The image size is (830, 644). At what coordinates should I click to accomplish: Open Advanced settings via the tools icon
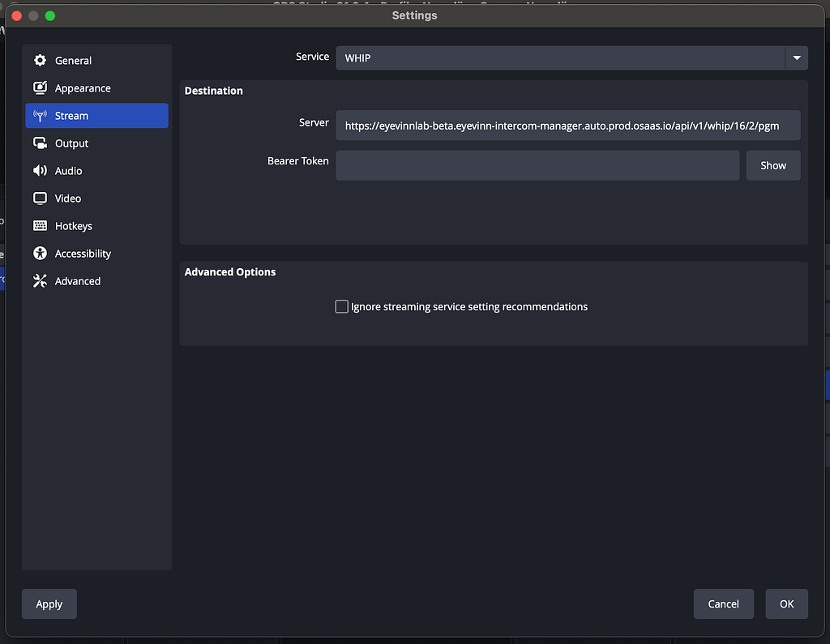pyautogui.click(x=40, y=281)
